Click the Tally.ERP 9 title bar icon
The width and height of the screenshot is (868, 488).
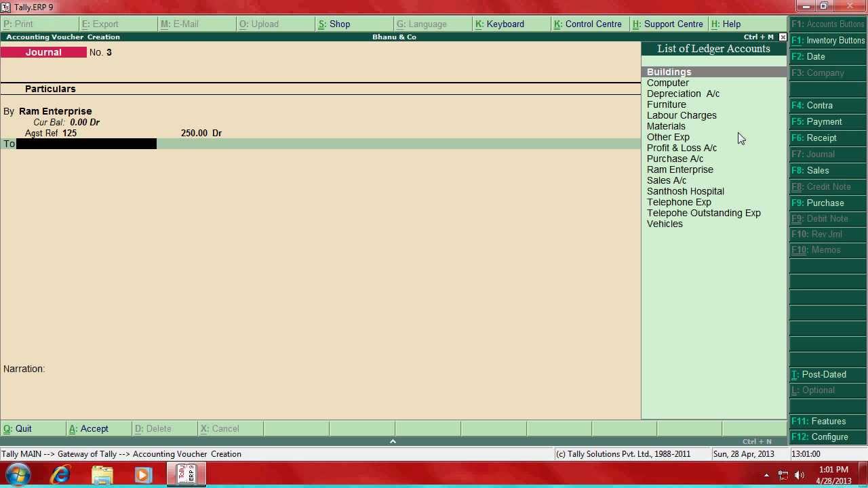(x=6, y=7)
